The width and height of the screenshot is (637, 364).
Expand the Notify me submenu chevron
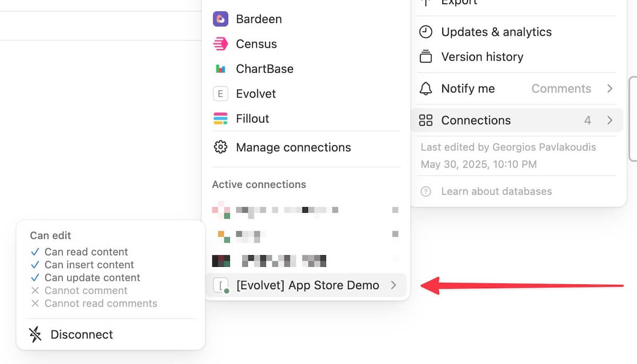pos(610,89)
